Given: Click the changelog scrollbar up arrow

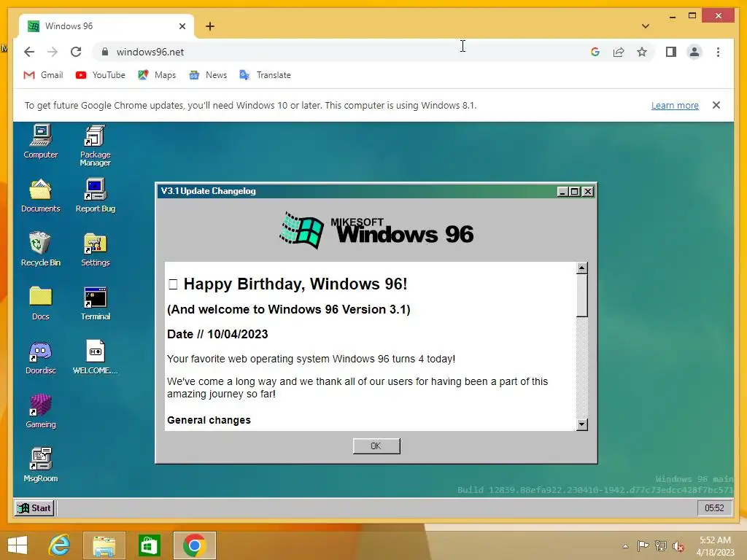Looking at the screenshot, I should (x=581, y=268).
